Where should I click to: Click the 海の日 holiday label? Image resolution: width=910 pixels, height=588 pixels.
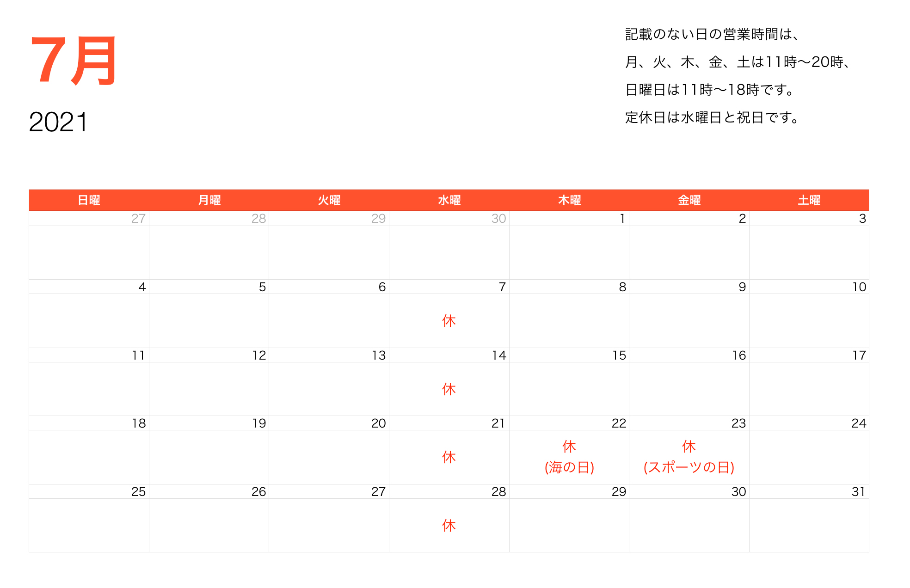pyautogui.click(x=569, y=467)
